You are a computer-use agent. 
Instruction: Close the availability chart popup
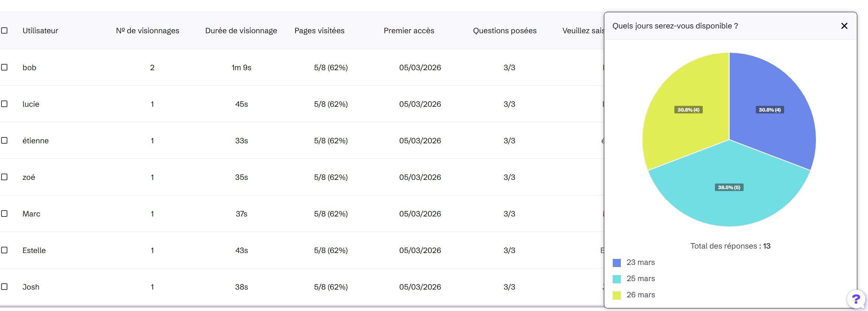(x=844, y=26)
